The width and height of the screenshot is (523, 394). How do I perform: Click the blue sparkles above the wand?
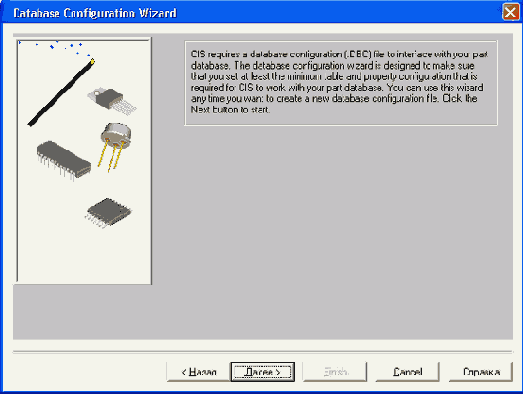55,47
